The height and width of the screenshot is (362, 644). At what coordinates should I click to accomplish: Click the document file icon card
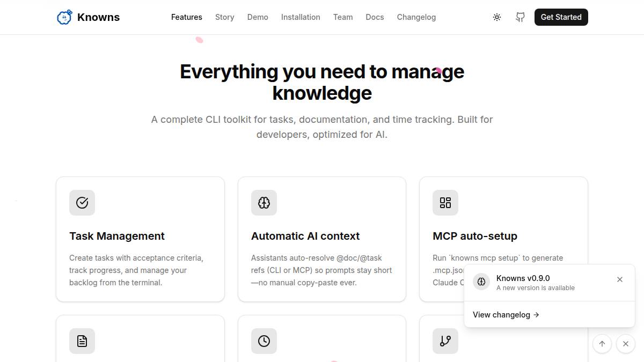(x=82, y=341)
